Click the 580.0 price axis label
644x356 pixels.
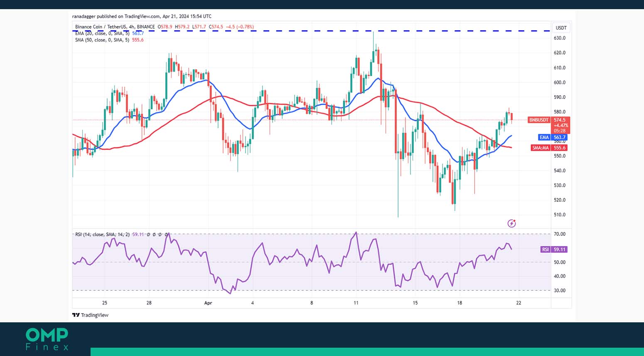pyautogui.click(x=560, y=112)
